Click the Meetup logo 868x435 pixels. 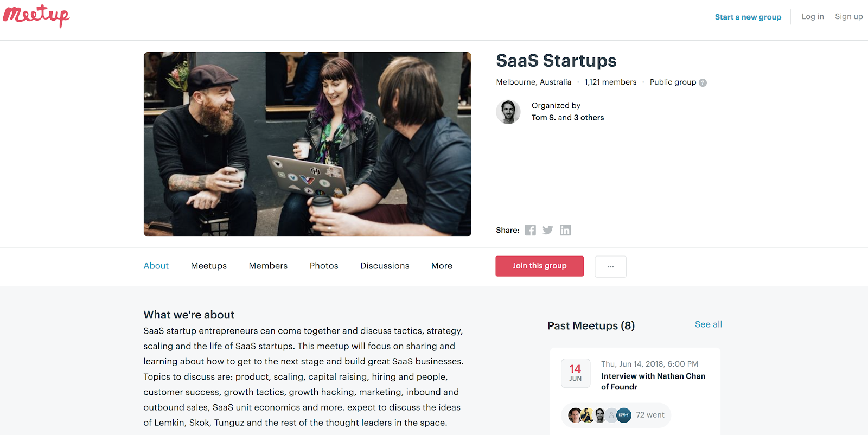tap(36, 16)
